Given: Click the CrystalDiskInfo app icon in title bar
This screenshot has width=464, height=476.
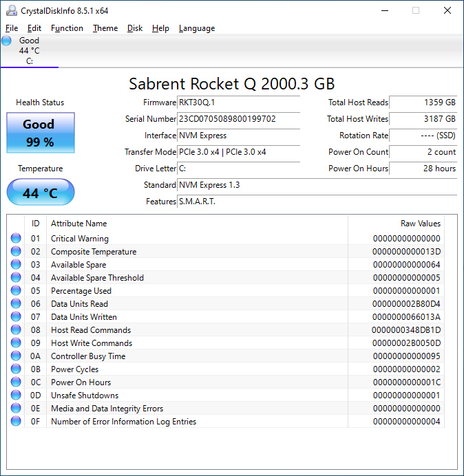Looking at the screenshot, I should 10,10.
